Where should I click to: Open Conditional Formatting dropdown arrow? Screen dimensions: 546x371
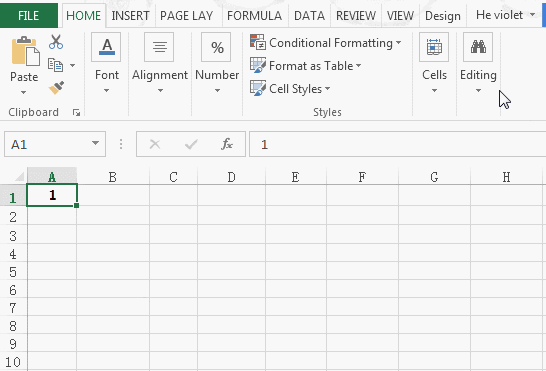398,42
